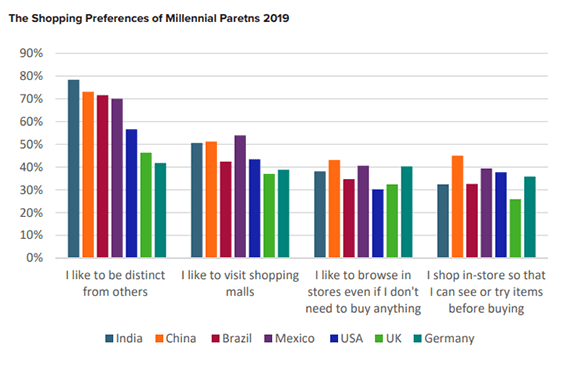Click the UK green legend swatch
Image resolution: width=584 pixels, height=367 pixels.
point(379,338)
